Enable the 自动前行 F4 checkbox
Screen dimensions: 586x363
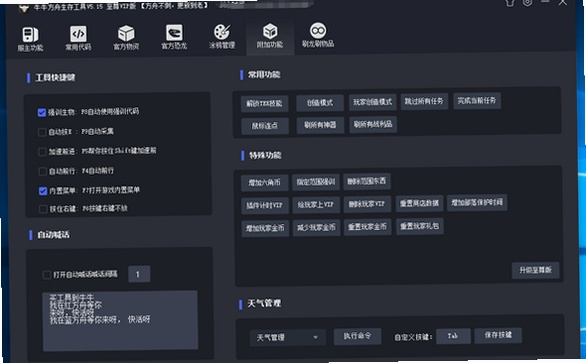coord(43,172)
